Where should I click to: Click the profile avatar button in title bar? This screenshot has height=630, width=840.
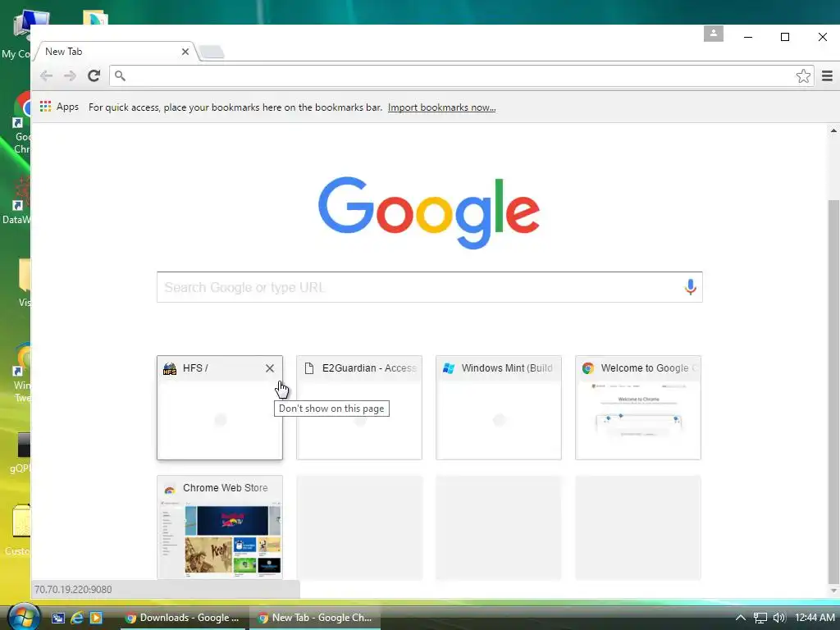pos(714,34)
